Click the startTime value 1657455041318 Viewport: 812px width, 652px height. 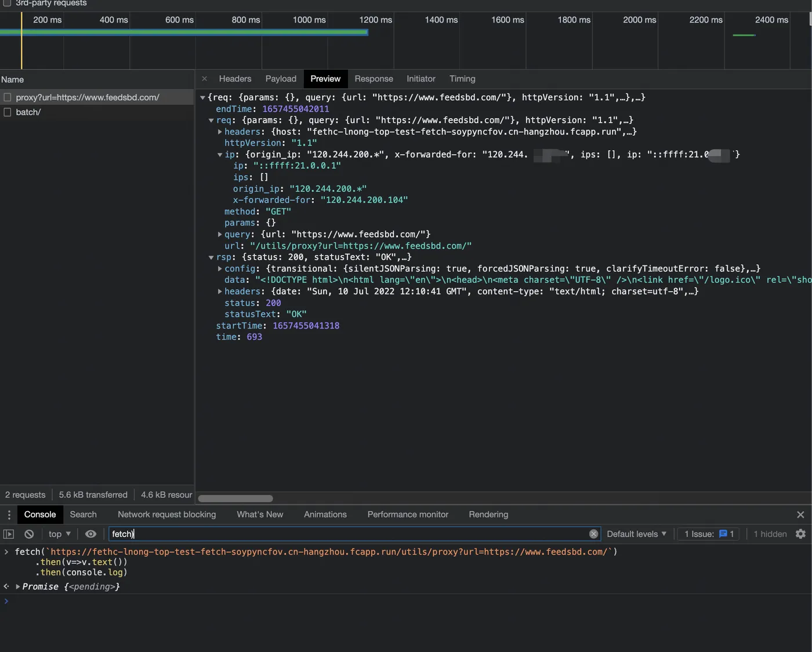(306, 326)
